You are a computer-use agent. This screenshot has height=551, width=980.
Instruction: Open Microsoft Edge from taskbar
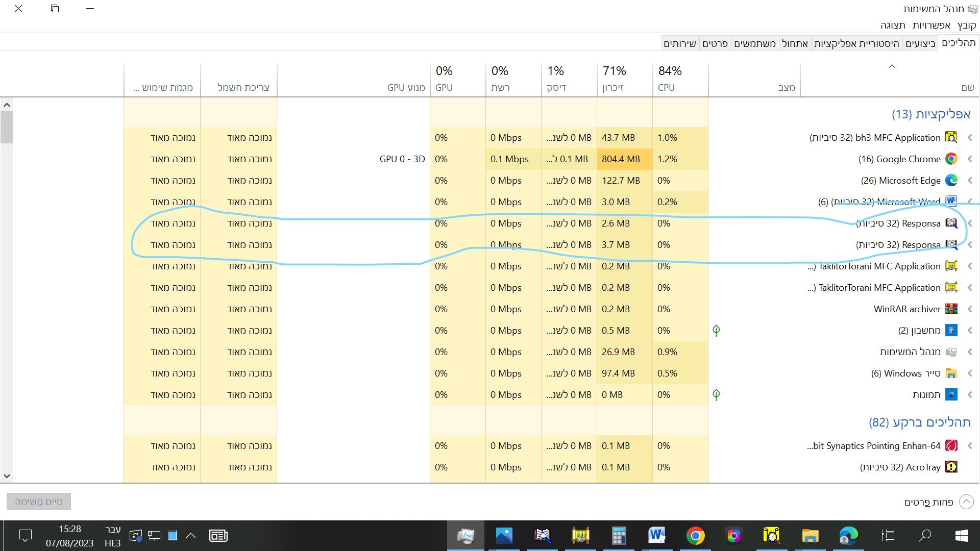[x=848, y=536]
